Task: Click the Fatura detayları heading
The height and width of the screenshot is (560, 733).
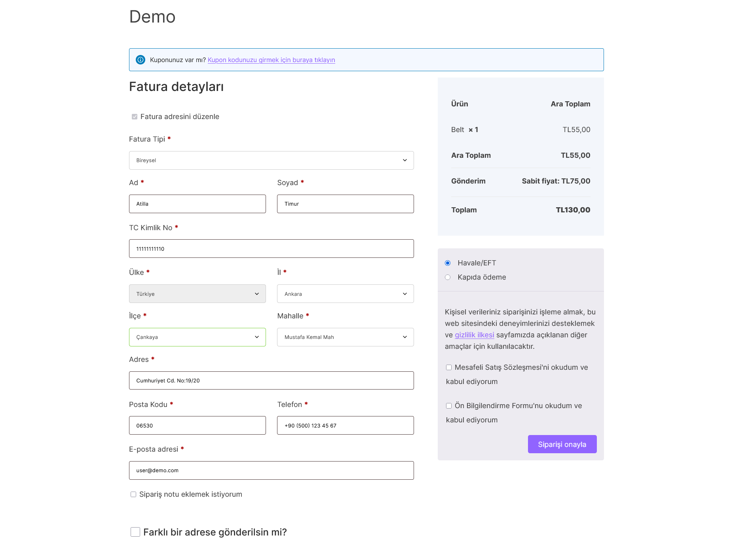Action: tap(177, 87)
